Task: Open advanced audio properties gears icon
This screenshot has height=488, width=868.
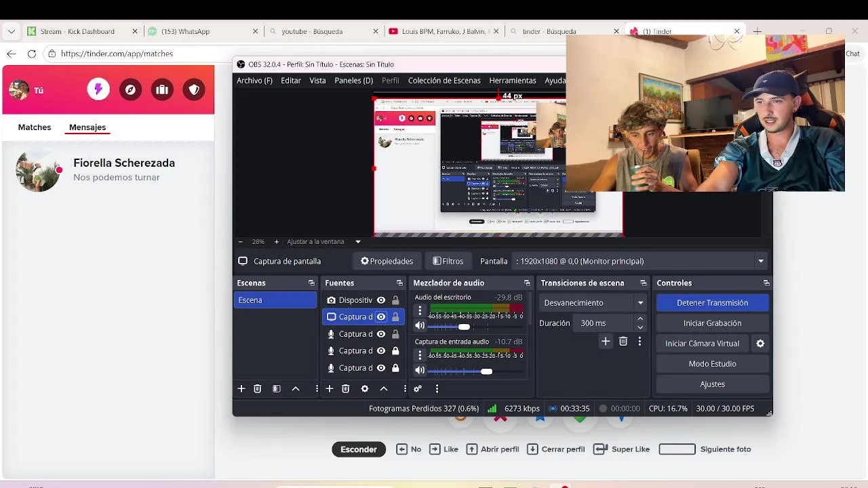Action: (418, 388)
